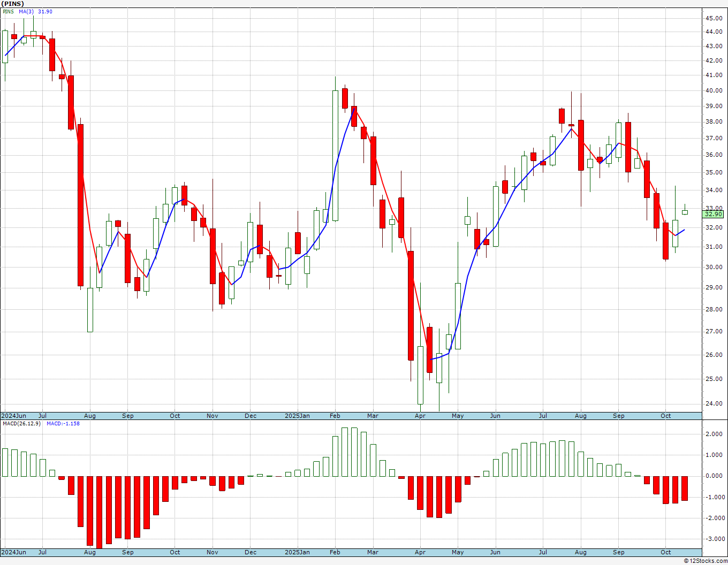Click Dec on the price chart time axis
Screen dimensions: 728x565
coord(251,416)
